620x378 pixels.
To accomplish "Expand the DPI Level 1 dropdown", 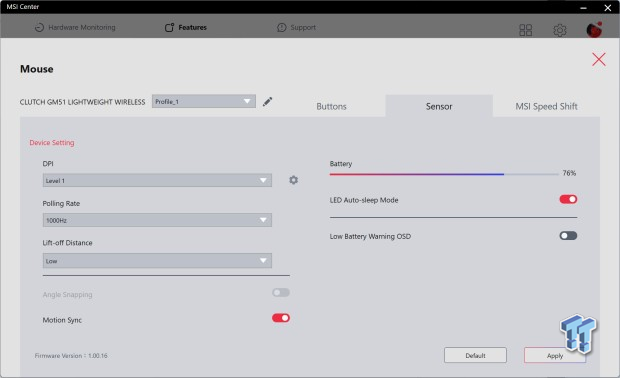I will [157, 180].
